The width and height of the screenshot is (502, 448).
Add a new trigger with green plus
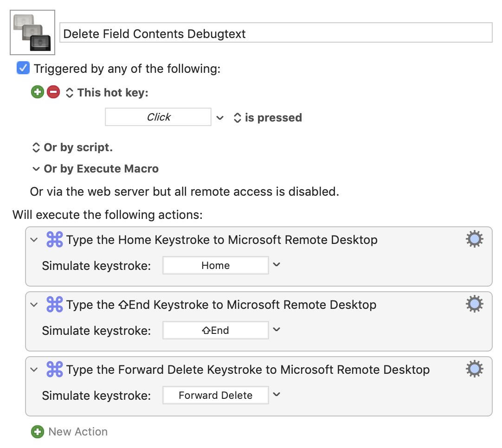click(x=38, y=92)
